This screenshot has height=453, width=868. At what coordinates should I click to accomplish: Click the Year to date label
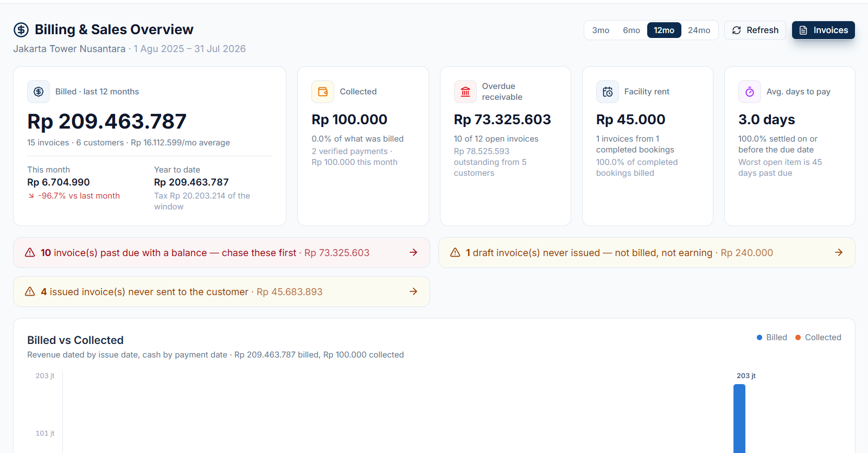point(177,170)
